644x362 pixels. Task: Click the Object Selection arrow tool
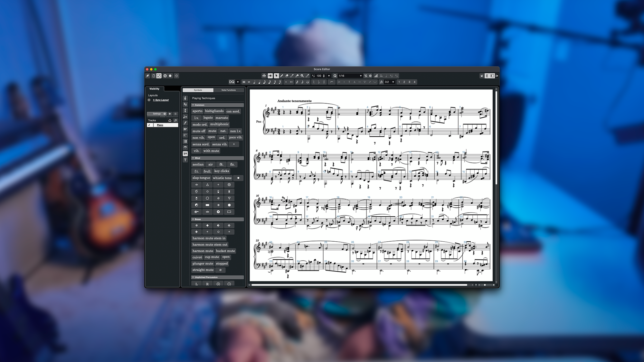pyautogui.click(x=276, y=76)
